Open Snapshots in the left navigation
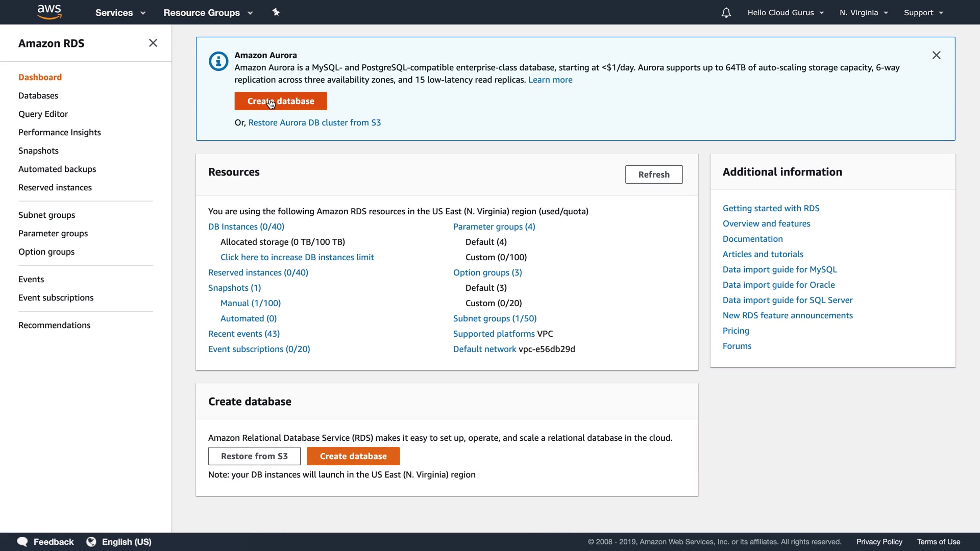 click(38, 151)
